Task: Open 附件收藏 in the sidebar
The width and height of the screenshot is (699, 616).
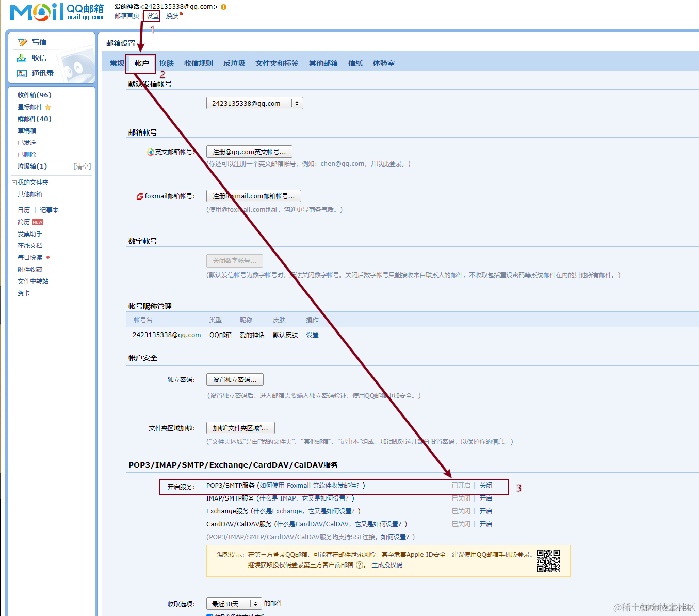Action: pyautogui.click(x=30, y=270)
